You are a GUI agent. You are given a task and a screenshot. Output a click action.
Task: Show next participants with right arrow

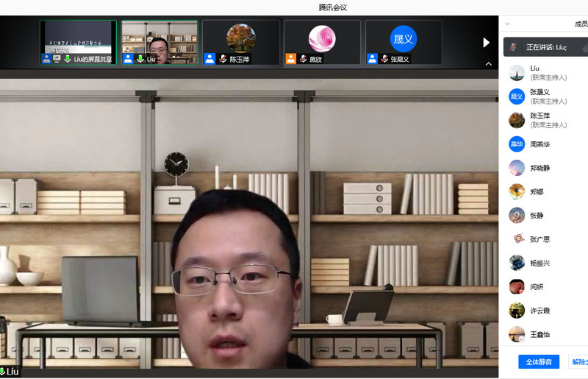click(x=486, y=43)
